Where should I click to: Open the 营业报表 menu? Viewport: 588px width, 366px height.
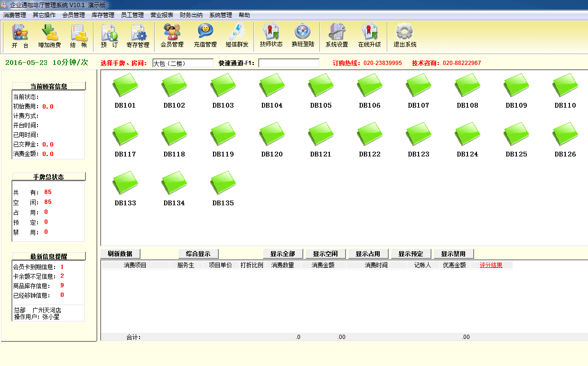point(162,15)
